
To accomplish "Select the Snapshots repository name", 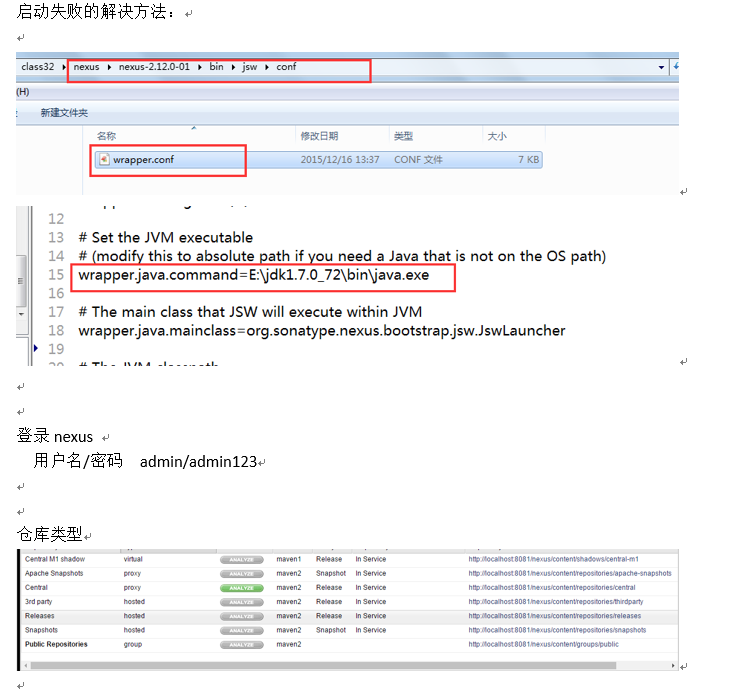I will (x=41, y=630).
